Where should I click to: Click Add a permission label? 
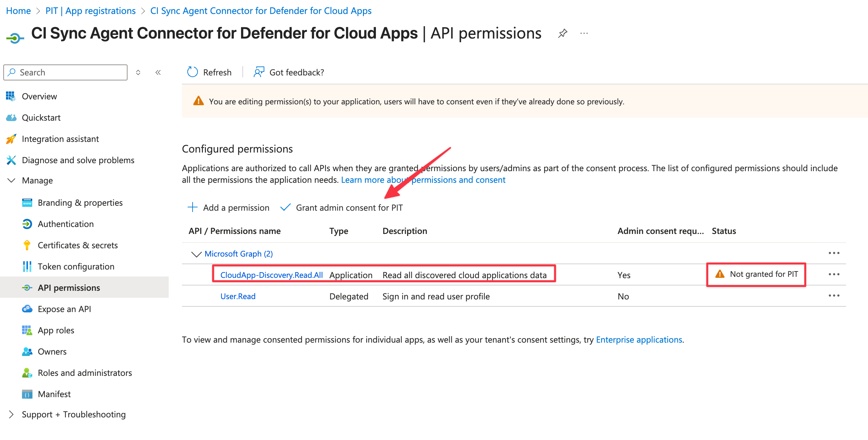pyautogui.click(x=236, y=207)
